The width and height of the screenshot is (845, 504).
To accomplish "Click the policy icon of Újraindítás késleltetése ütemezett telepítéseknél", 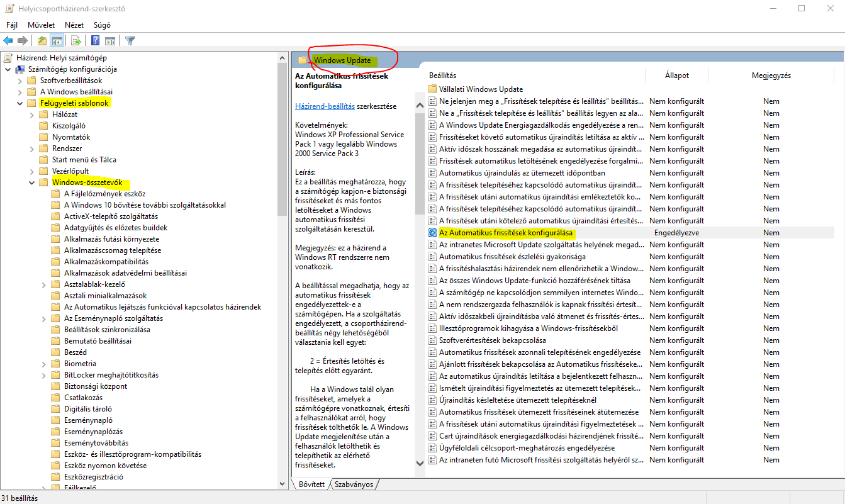I will click(x=432, y=400).
